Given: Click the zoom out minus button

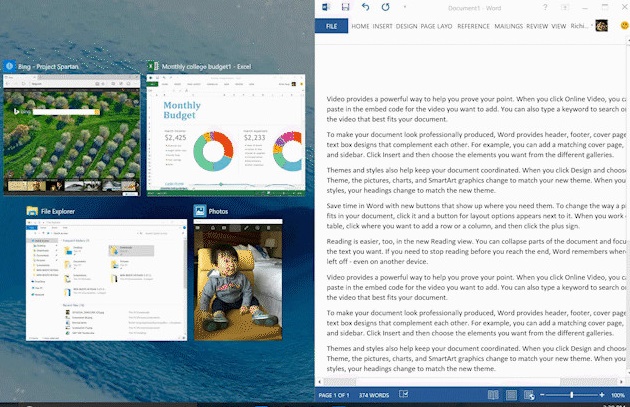Looking at the screenshot, I should tap(542, 395).
